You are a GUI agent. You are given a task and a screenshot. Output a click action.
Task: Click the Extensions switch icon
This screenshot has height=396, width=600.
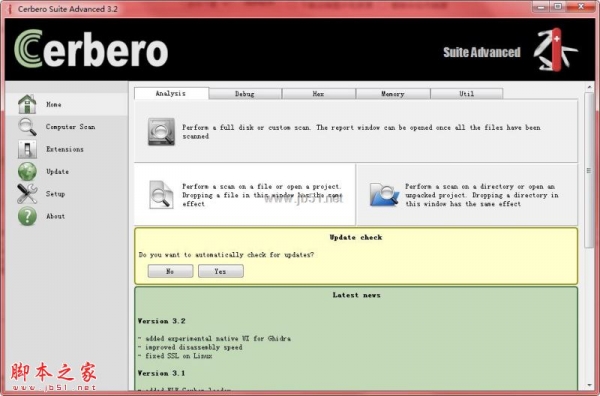point(27,149)
